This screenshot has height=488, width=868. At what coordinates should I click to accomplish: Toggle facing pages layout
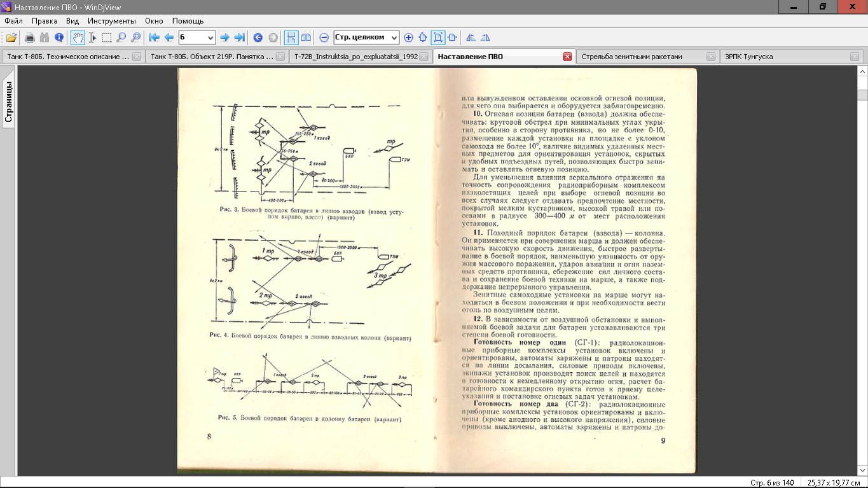[306, 38]
